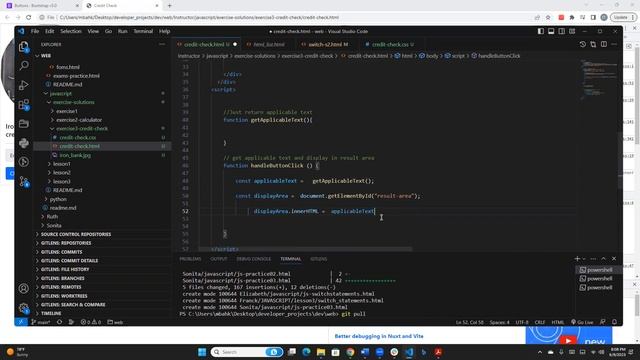Maximize the terminal panel size

coord(603,259)
